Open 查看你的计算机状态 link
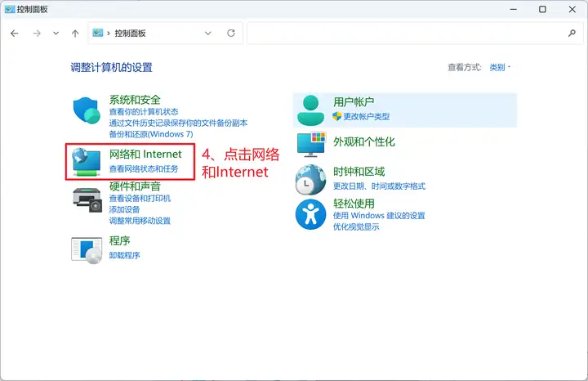This screenshot has width=588, height=381. pos(144,111)
